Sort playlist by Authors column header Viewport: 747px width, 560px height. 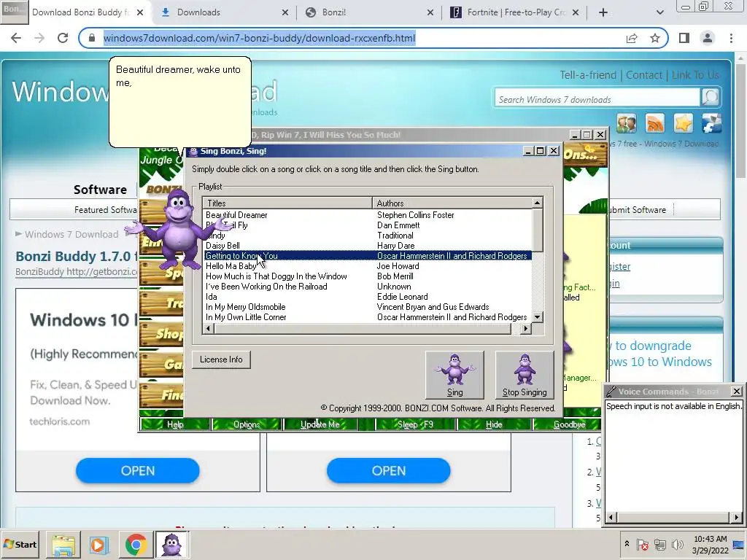[452, 203]
